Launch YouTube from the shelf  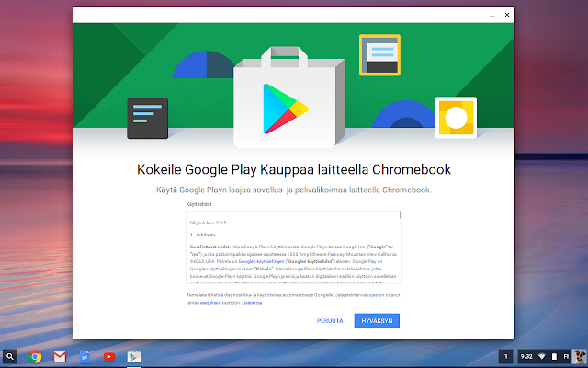click(x=108, y=356)
